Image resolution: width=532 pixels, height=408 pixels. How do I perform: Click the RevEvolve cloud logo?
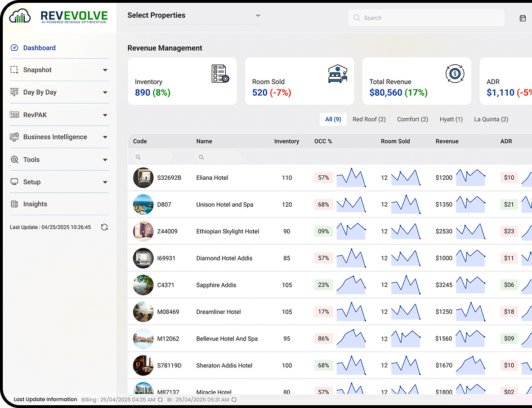[x=20, y=16]
